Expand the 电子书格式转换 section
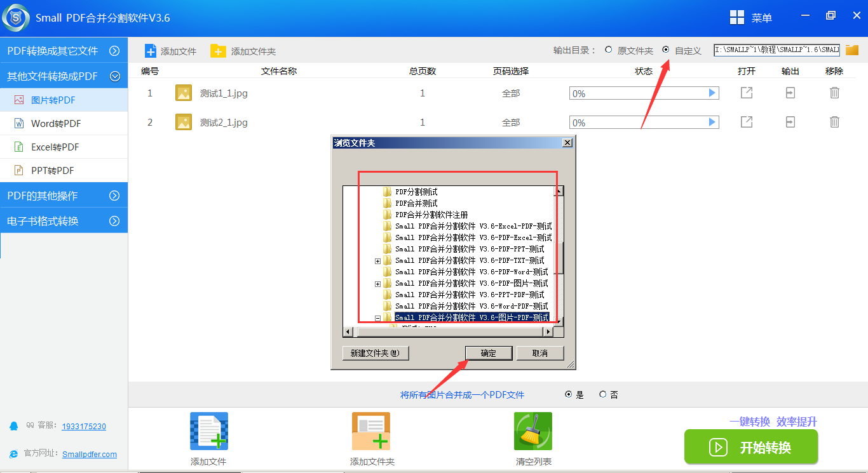This screenshot has height=473, width=868. point(64,221)
